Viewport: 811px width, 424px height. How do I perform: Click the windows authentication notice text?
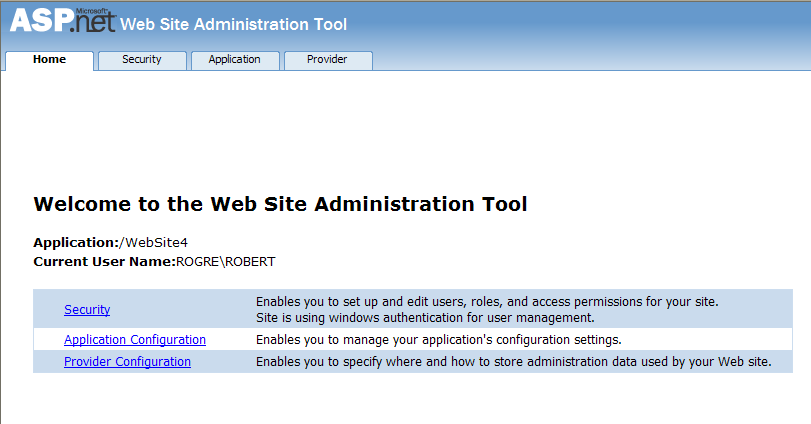click(425, 317)
